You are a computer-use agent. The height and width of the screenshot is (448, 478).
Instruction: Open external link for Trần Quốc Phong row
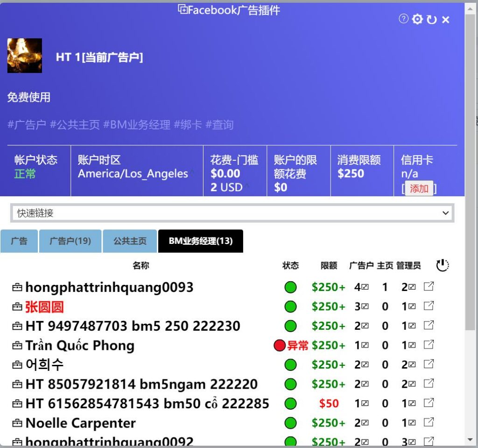pyautogui.click(x=429, y=345)
